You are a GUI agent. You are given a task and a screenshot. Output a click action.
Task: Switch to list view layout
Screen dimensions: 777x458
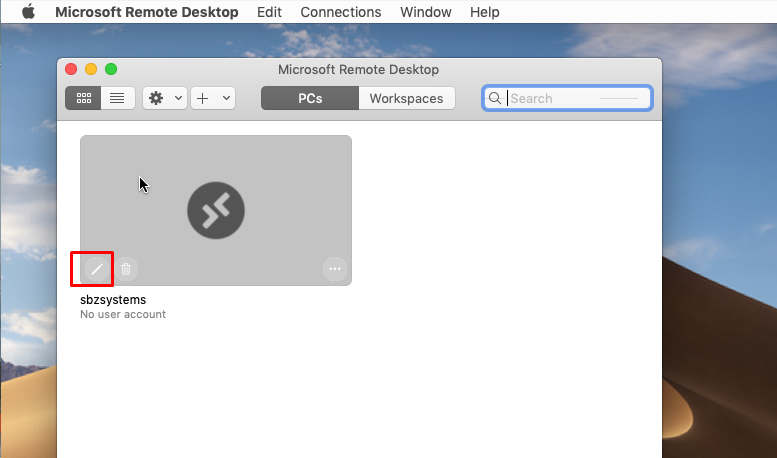(x=117, y=98)
